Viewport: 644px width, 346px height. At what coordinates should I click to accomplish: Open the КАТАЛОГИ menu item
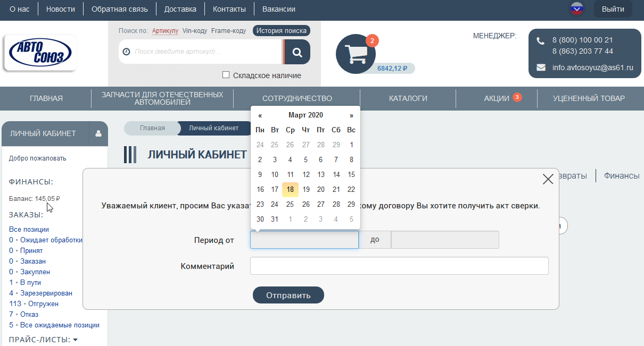tap(408, 98)
